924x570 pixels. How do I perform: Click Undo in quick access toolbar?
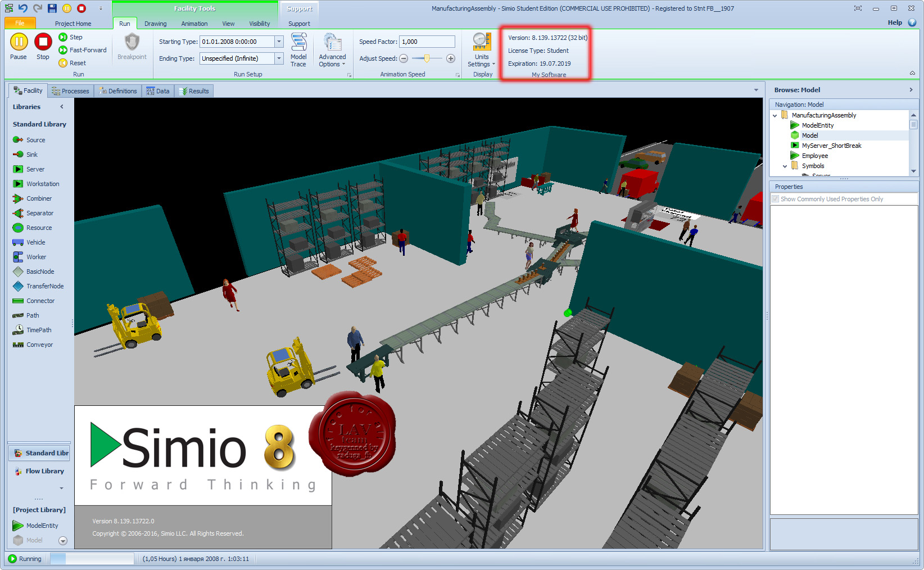23,8
